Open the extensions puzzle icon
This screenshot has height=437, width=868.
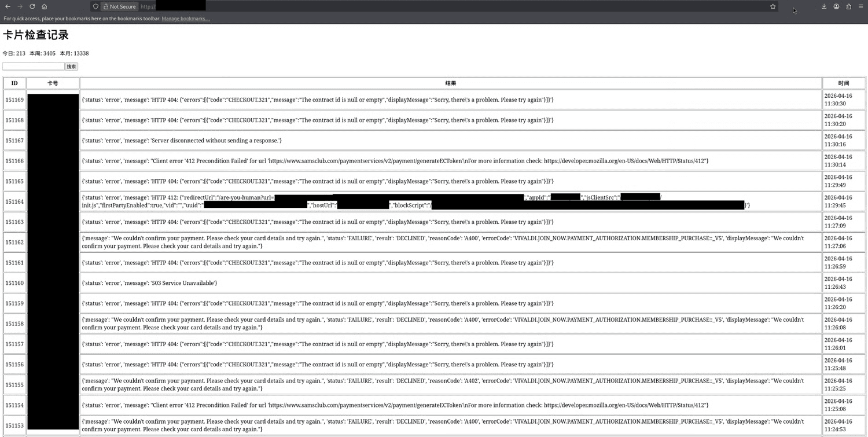[848, 6]
